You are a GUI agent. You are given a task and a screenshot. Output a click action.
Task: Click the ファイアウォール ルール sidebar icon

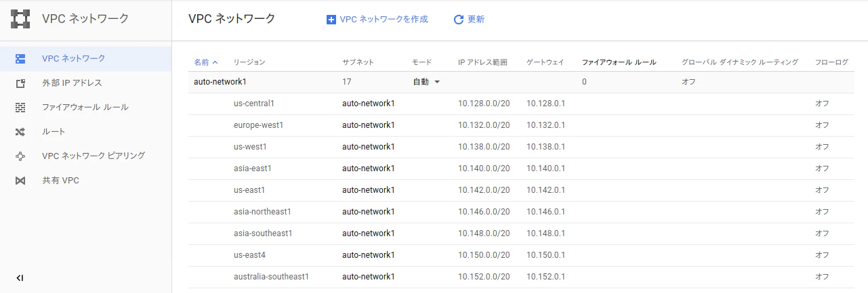(20, 108)
